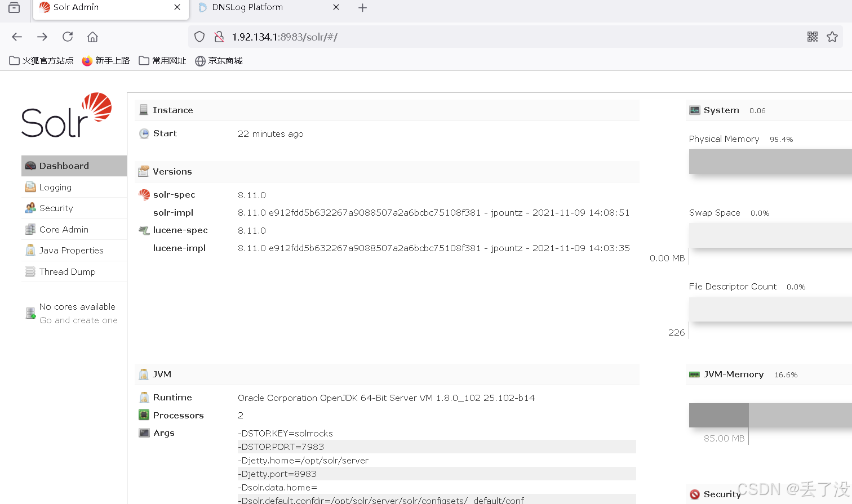Open the QR code icon in address bar
The height and width of the screenshot is (504, 852).
coord(813,37)
